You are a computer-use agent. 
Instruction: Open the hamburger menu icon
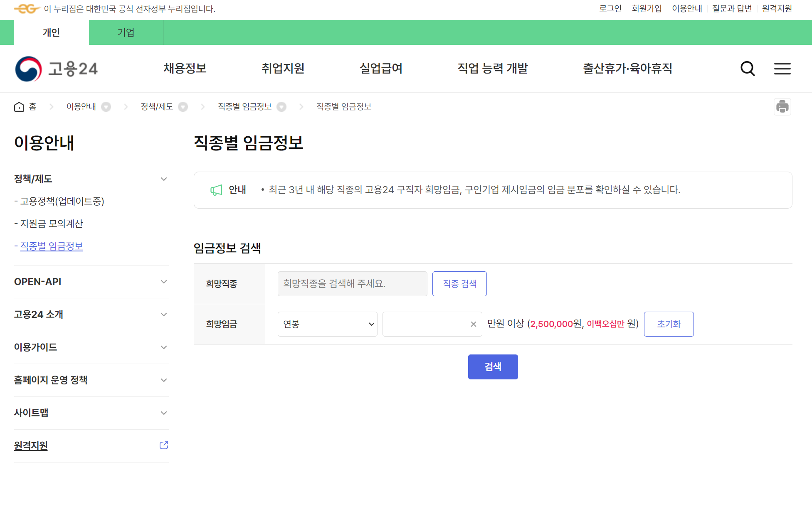(782, 69)
